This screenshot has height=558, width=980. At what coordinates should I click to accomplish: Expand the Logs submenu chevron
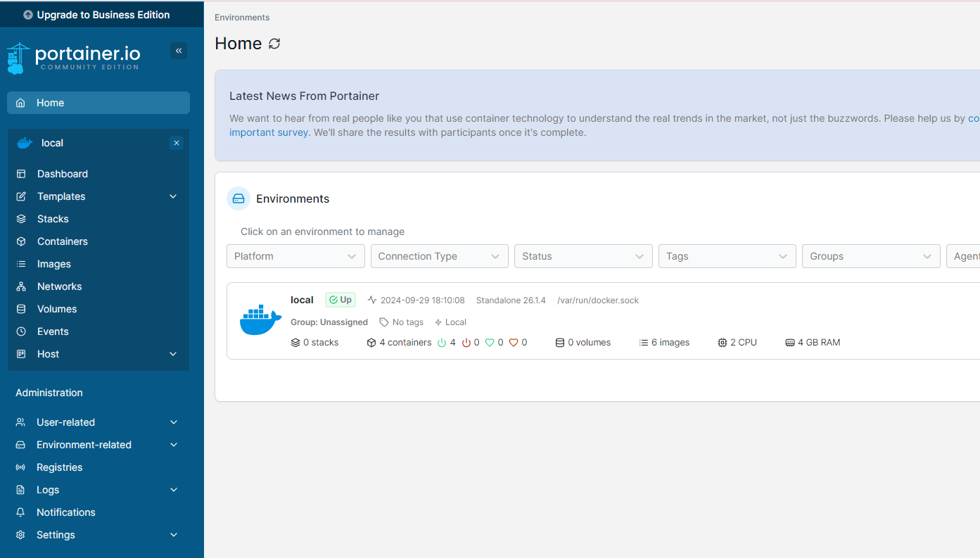(174, 490)
